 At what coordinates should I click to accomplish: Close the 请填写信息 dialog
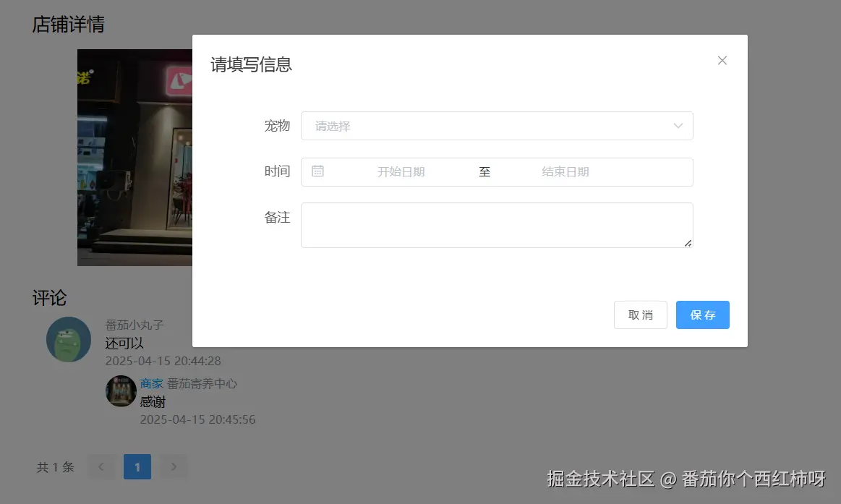[x=722, y=61]
